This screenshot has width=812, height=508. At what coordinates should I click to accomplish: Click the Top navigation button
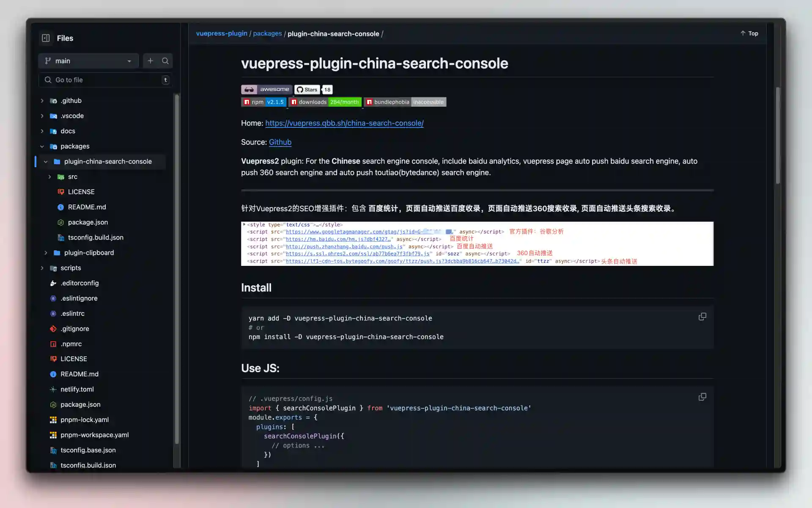pyautogui.click(x=749, y=33)
